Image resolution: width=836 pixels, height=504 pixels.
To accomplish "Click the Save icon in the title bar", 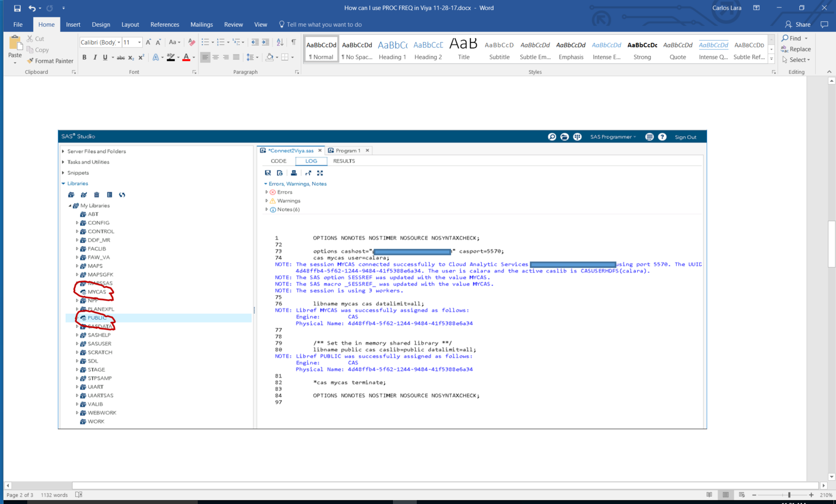I will [17, 8].
